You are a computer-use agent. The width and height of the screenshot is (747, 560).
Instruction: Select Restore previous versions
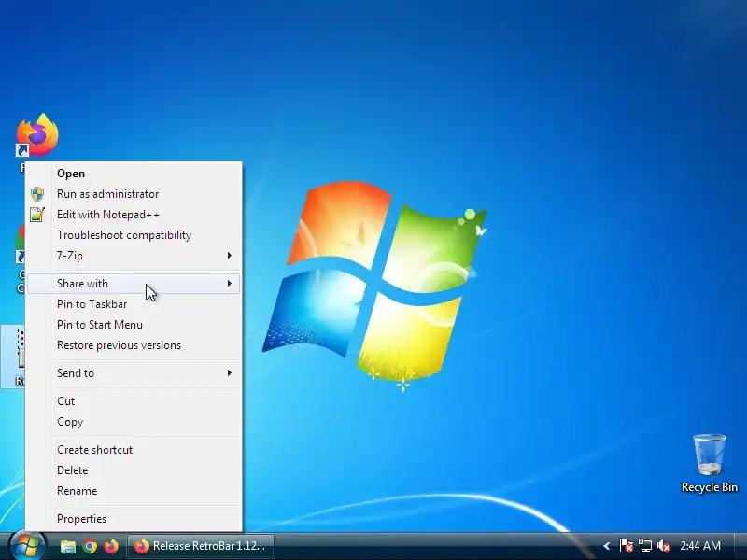click(134, 344)
